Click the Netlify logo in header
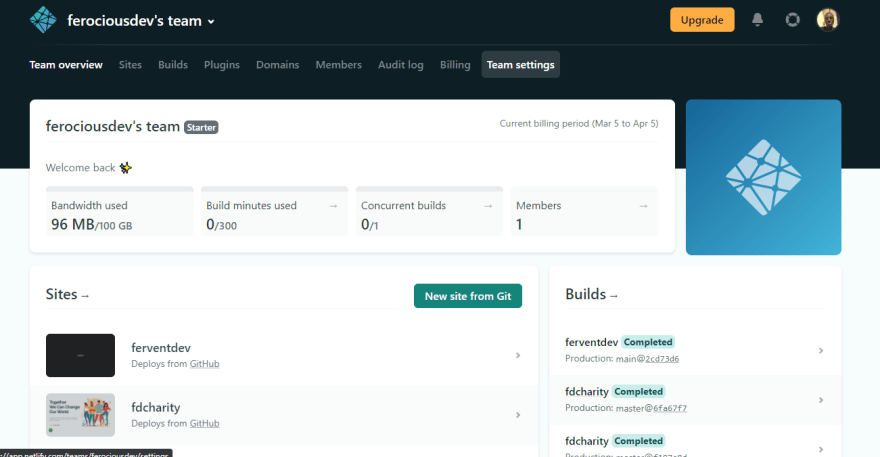880x457 pixels. 43,20
